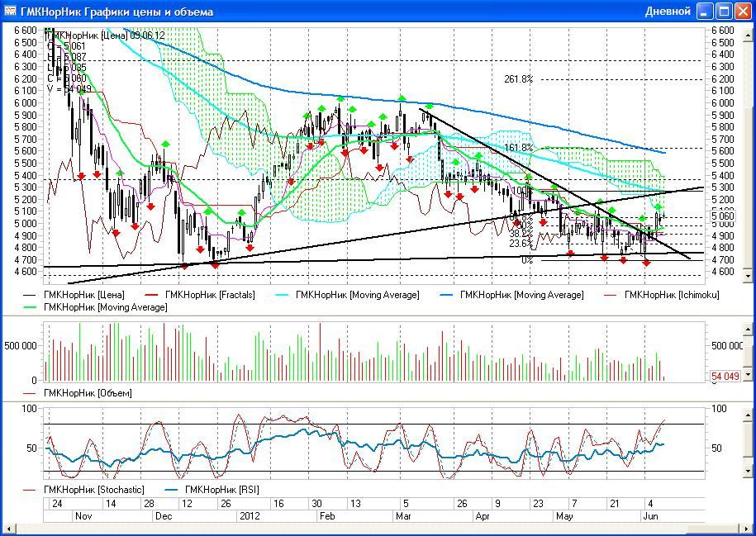This screenshot has height=536, width=756.
Task: Click date label '21' on time axis
Action: 614,504
